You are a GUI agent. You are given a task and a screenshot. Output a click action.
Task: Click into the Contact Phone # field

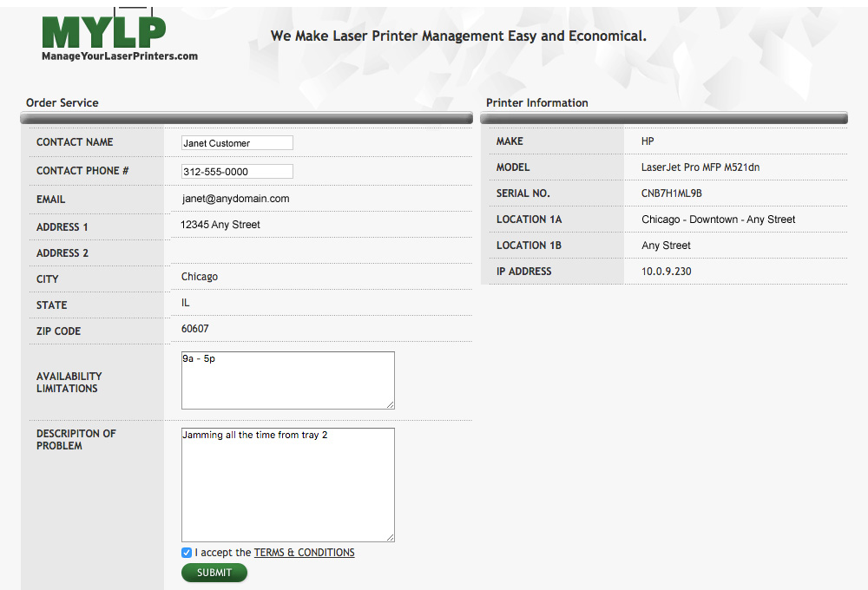coord(237,172)
